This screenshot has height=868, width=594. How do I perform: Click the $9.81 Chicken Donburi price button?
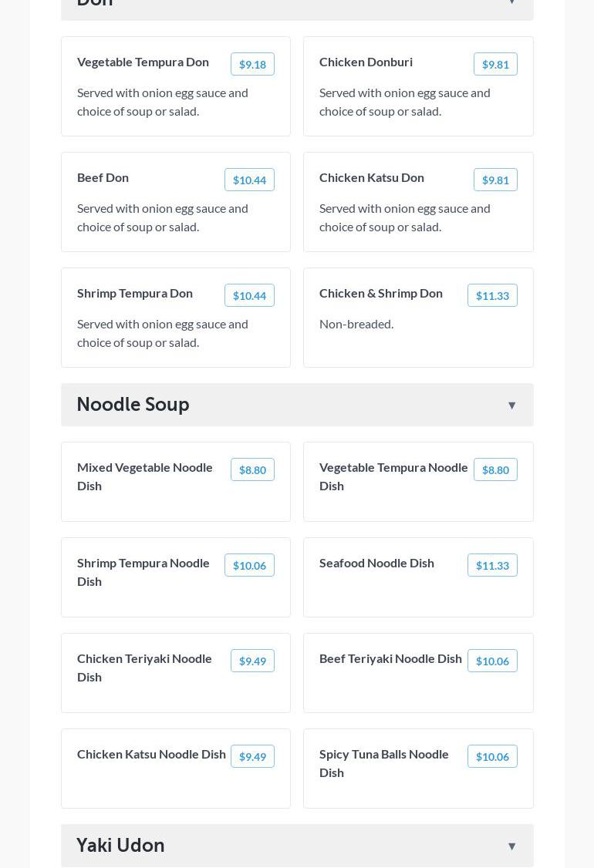coord(495,65)
